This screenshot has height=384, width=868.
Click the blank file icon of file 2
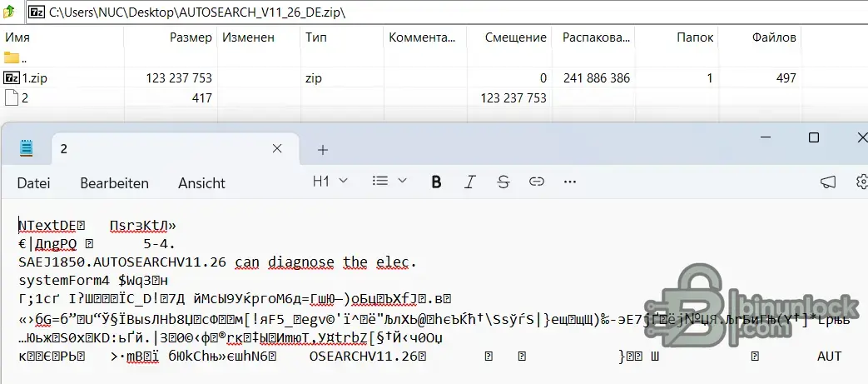[x=11, y=98]
